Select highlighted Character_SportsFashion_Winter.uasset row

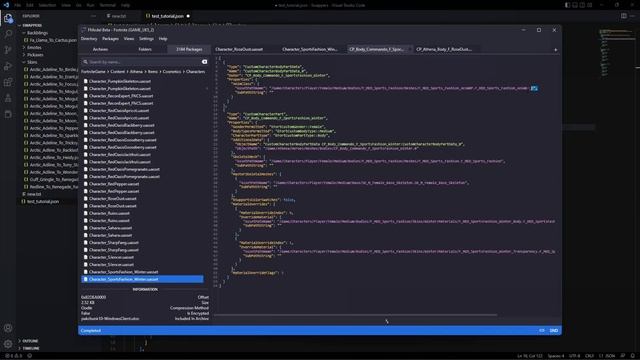[142, 279]
